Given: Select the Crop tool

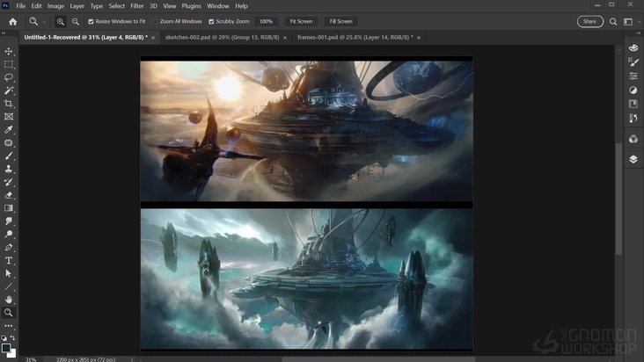Looking at the screenshot, I should (x=9, y=104).
